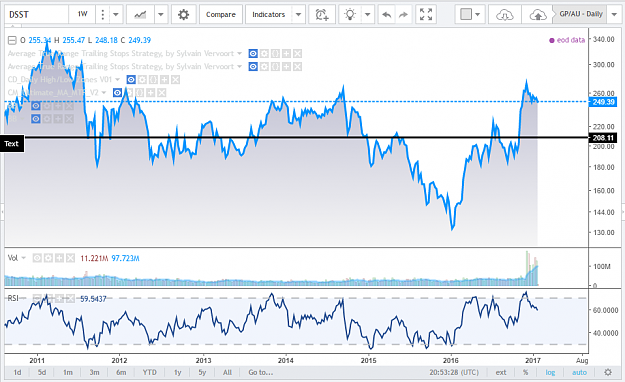The width and height of the screenshot is (625, 382).
Task: Remove the CD_Daily High/Low Zones indicator
Action: click(x=175, y=80)
